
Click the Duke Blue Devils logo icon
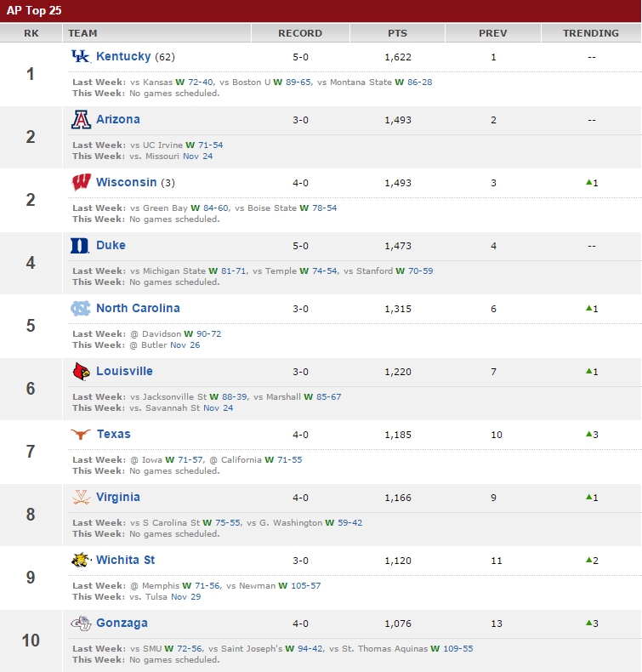(80, 246)
